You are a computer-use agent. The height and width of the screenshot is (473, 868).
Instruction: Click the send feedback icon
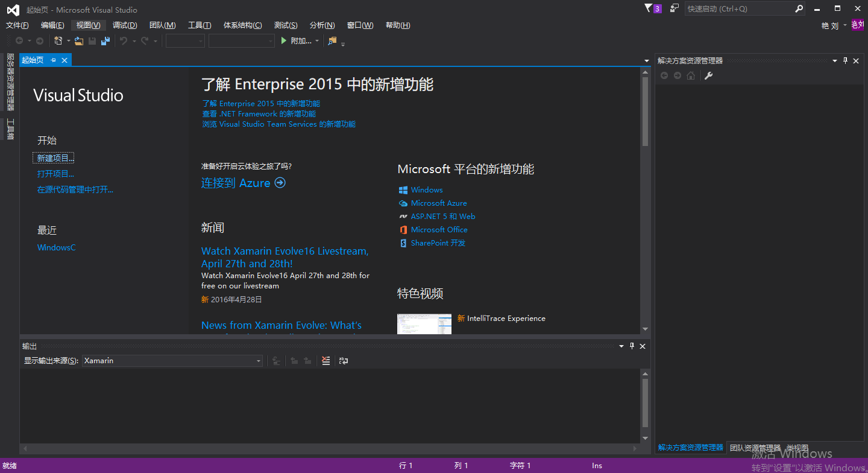tap(675, 8)
